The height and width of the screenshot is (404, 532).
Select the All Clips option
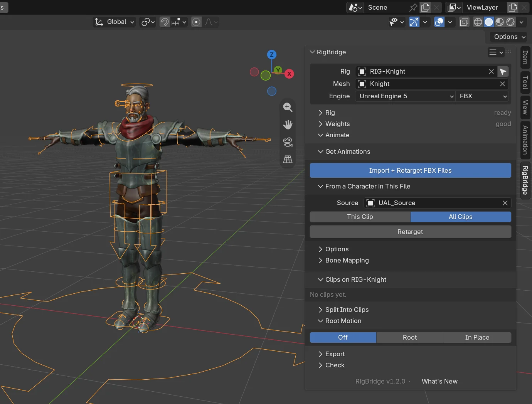(461, 217)
